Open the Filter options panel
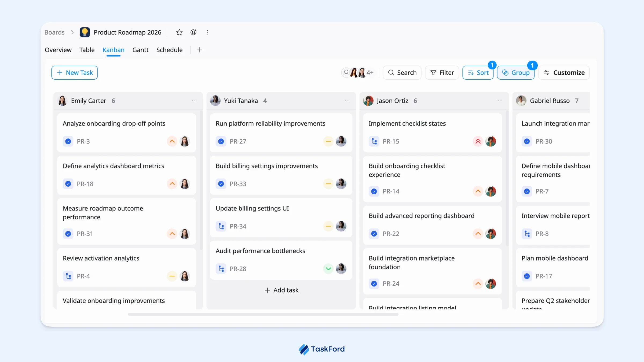 click(442, 73)
